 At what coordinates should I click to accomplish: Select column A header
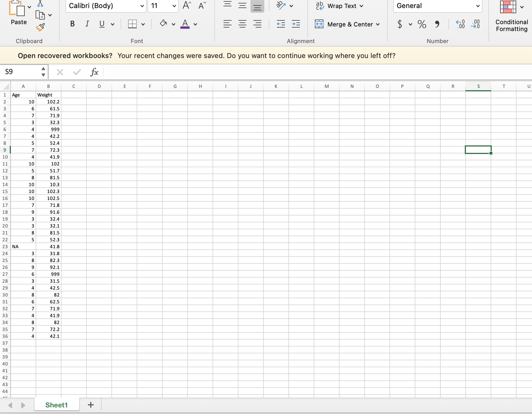coord(23,86)
